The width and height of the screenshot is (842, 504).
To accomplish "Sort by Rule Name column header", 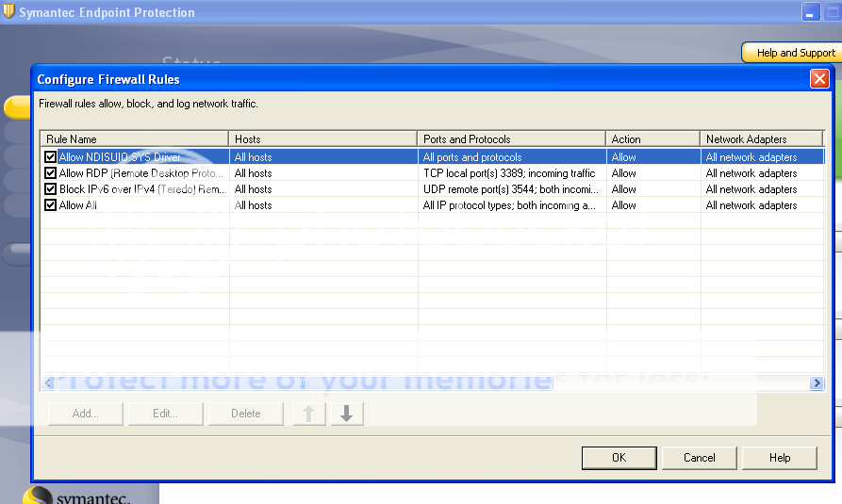I will 135,139.
